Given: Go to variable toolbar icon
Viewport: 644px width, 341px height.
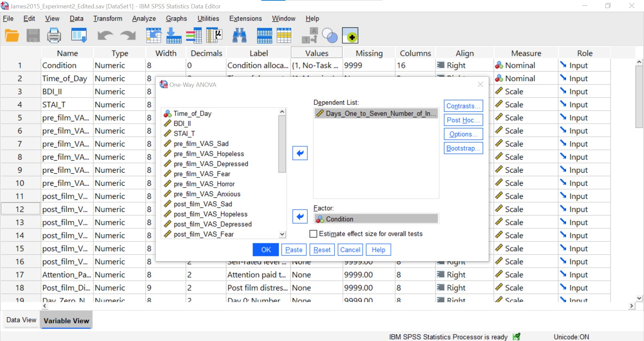Looking at the screenshot, I should click(x=174, y=36).
